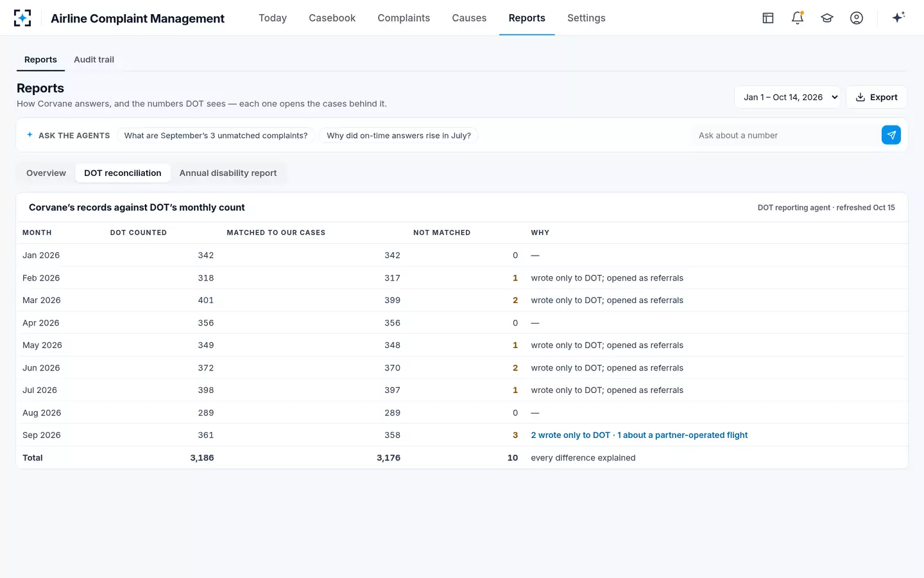Open the Annual disability report tab
The height and width of the screenshot is (578, 924).
point(228,173)
